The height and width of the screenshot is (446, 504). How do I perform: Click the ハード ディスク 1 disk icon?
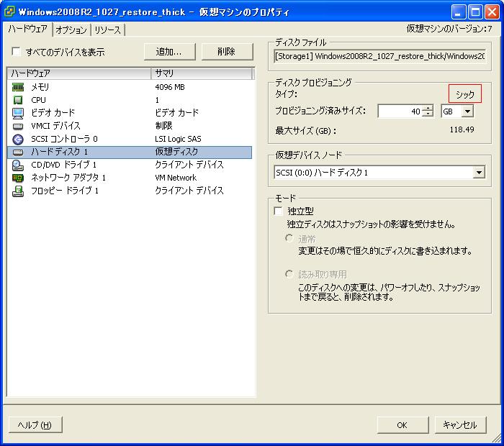click(18, 153)
